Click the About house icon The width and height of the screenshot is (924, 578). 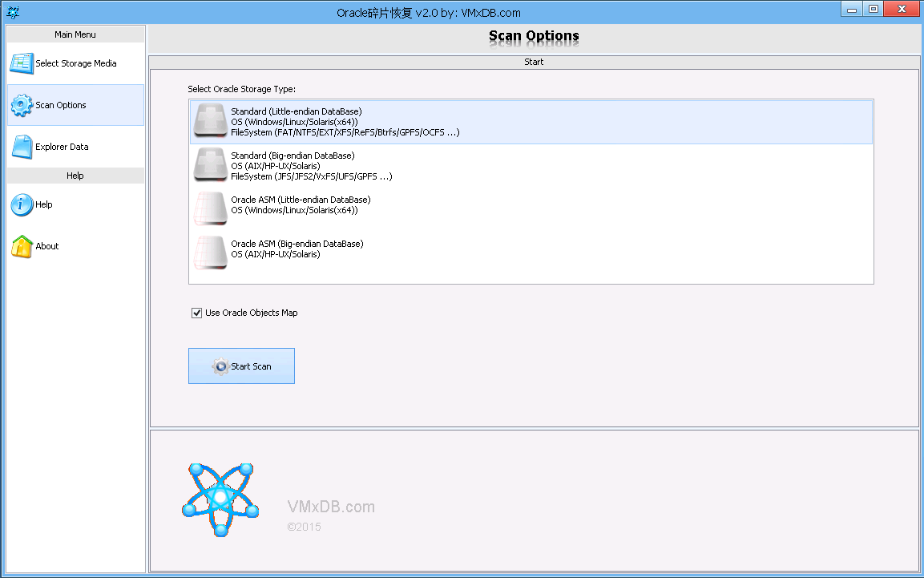coord(22,247)
